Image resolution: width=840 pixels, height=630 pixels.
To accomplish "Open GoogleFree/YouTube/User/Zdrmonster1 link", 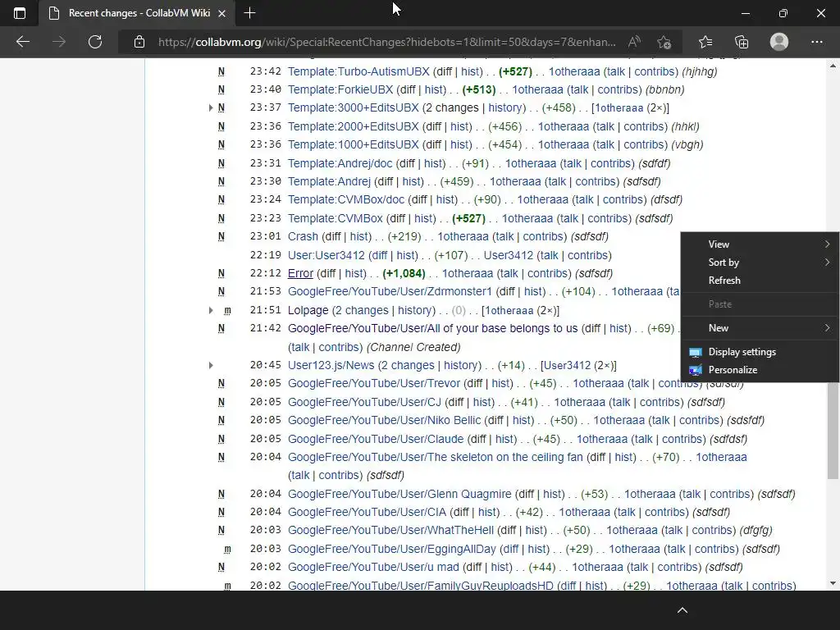I will (x=390, y=292).
